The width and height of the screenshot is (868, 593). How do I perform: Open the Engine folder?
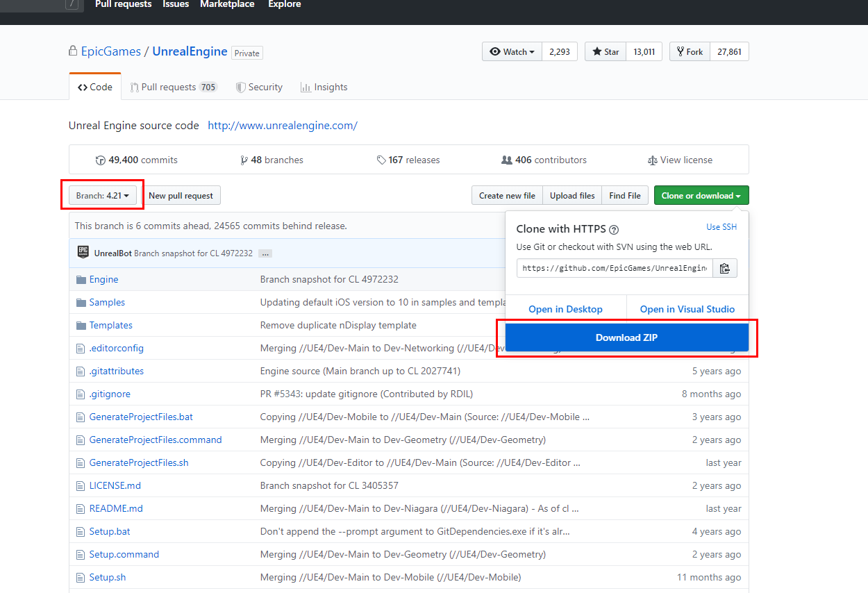(103, 279)
